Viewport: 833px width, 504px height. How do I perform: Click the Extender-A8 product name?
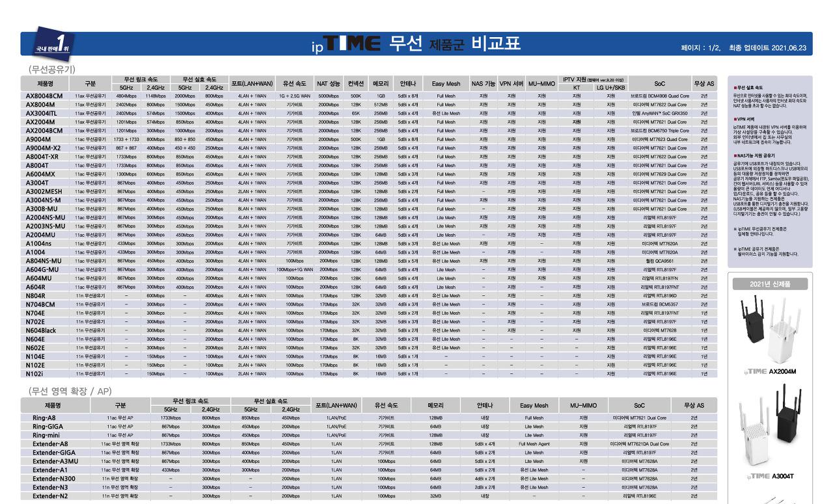coord(50,444)
